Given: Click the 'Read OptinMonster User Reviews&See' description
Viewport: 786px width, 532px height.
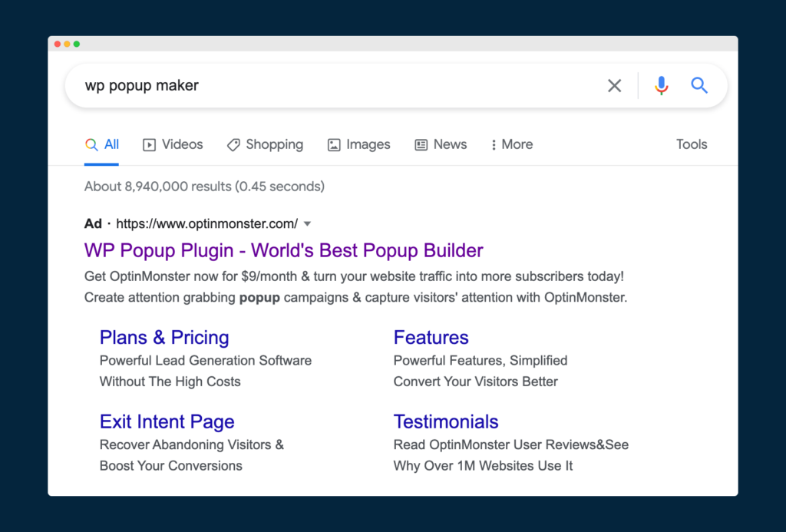Looking at the screenshot, I should (511, 444).
